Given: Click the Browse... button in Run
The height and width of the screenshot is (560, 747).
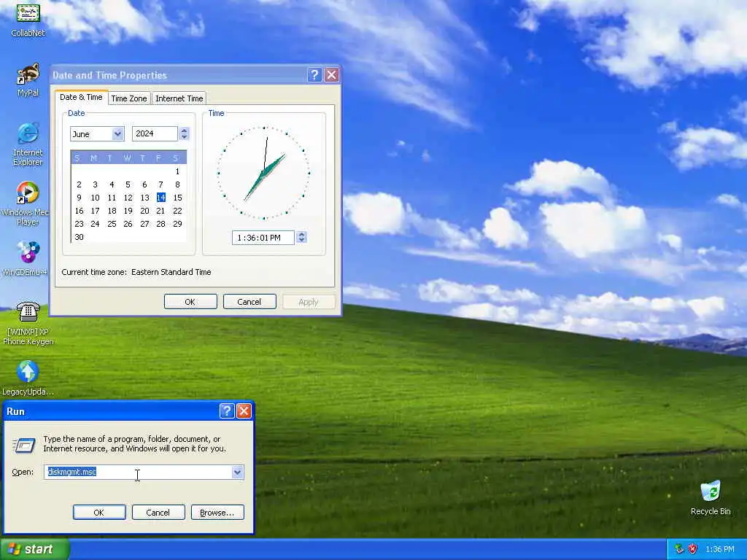Looking at the screenshot, I should pyautogui.click(x=217, y=513).
